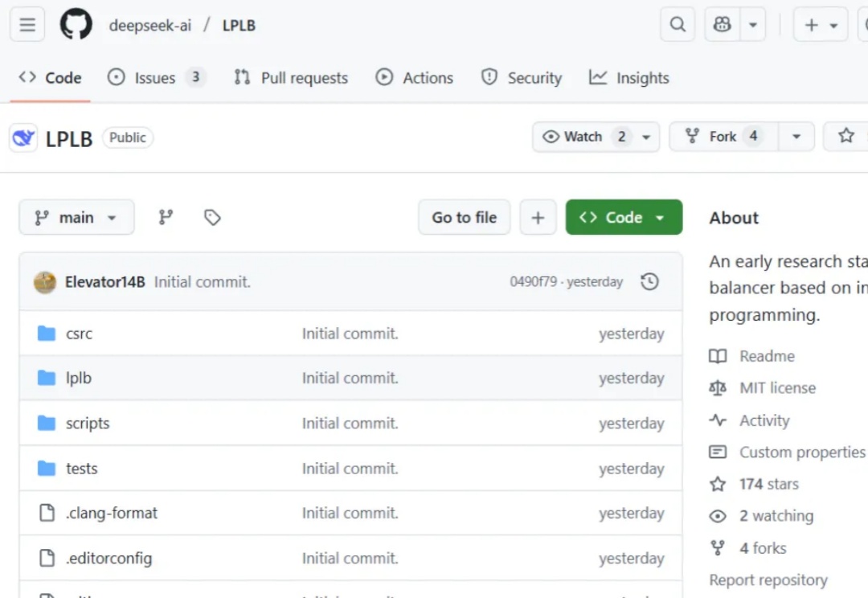Click the plus add file button

538,217
